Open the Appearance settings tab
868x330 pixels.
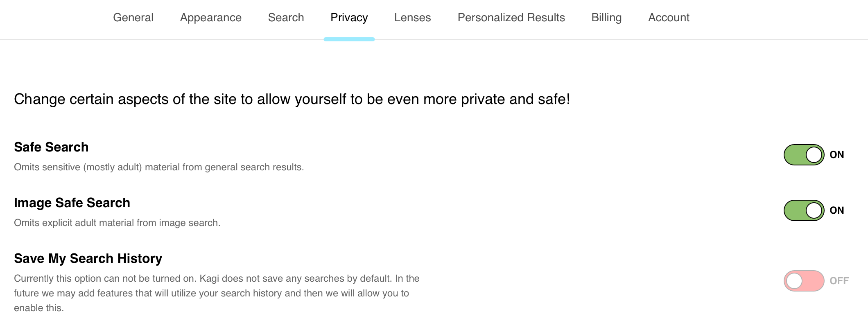(x=210, y=18)
